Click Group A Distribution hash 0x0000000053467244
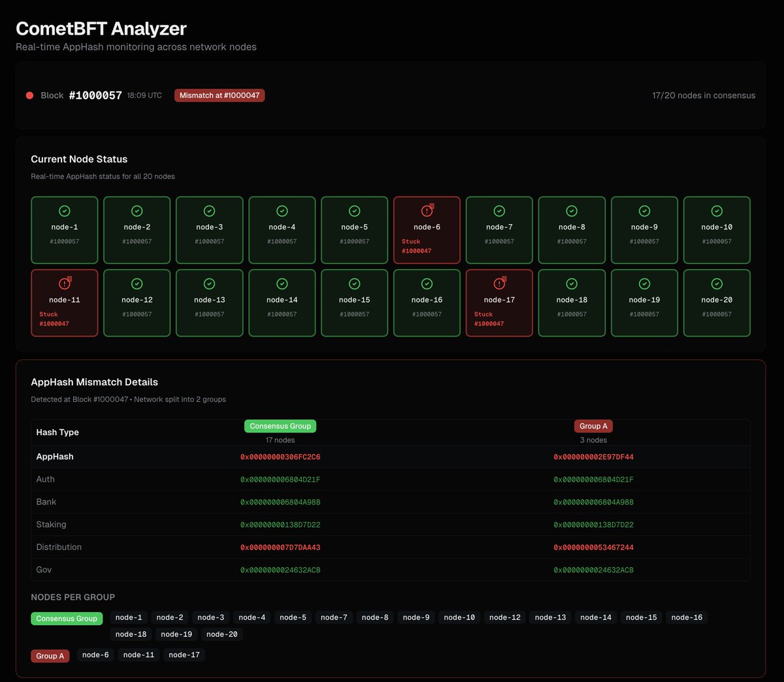 tap(593, 547)
